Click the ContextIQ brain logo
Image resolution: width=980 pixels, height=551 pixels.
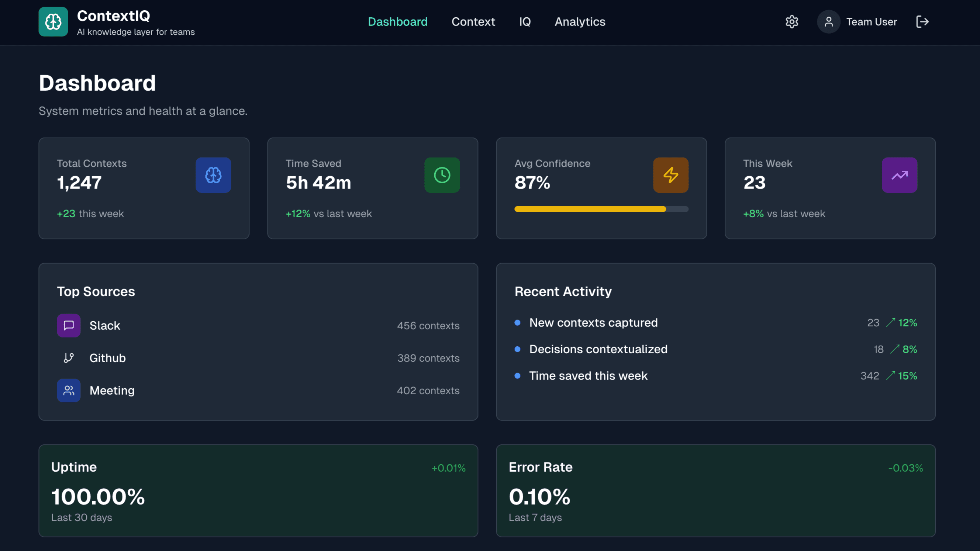[53, 22]
